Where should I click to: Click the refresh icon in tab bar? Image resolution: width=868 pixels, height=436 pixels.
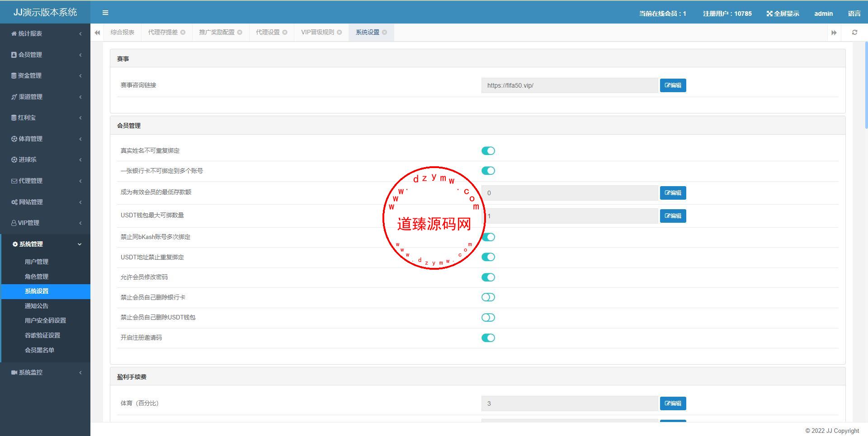point(854,32)
